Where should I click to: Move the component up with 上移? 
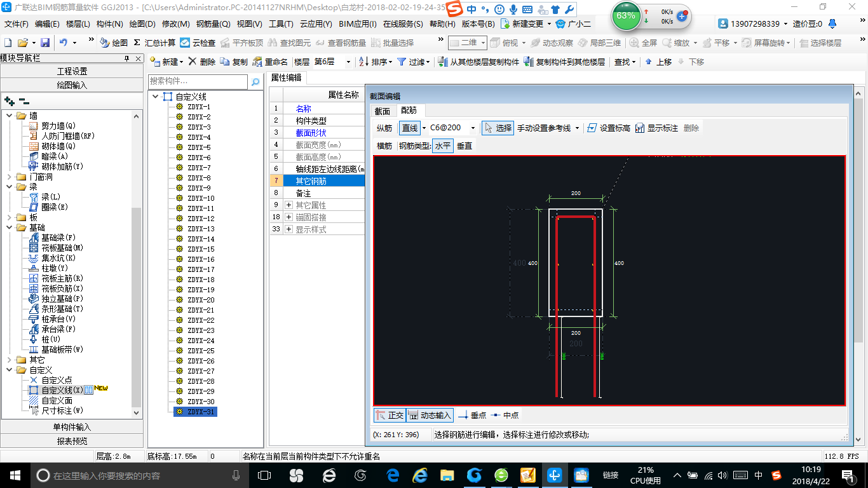[x=658, y=62]
